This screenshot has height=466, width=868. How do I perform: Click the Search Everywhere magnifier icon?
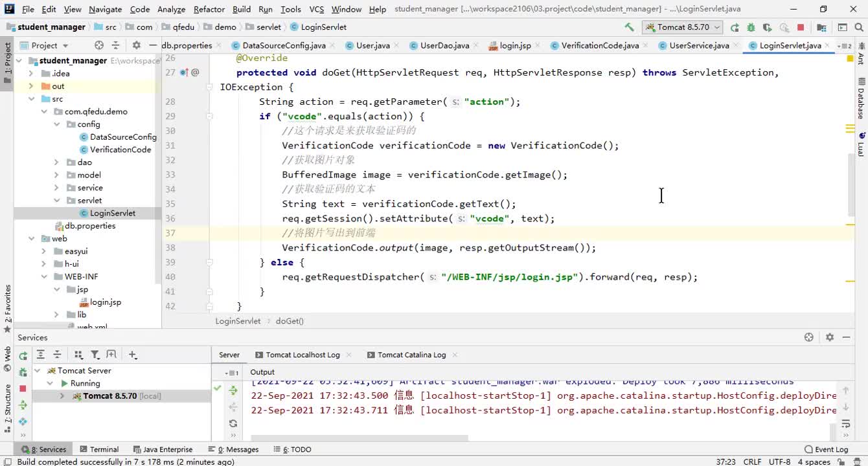click(x=860, y=27)
